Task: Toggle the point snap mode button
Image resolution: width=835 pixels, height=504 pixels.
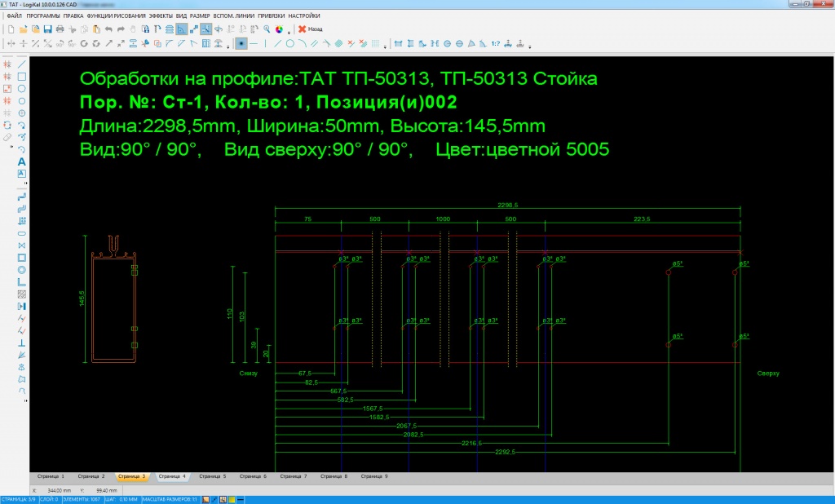Action: click(x=241, y=44)
